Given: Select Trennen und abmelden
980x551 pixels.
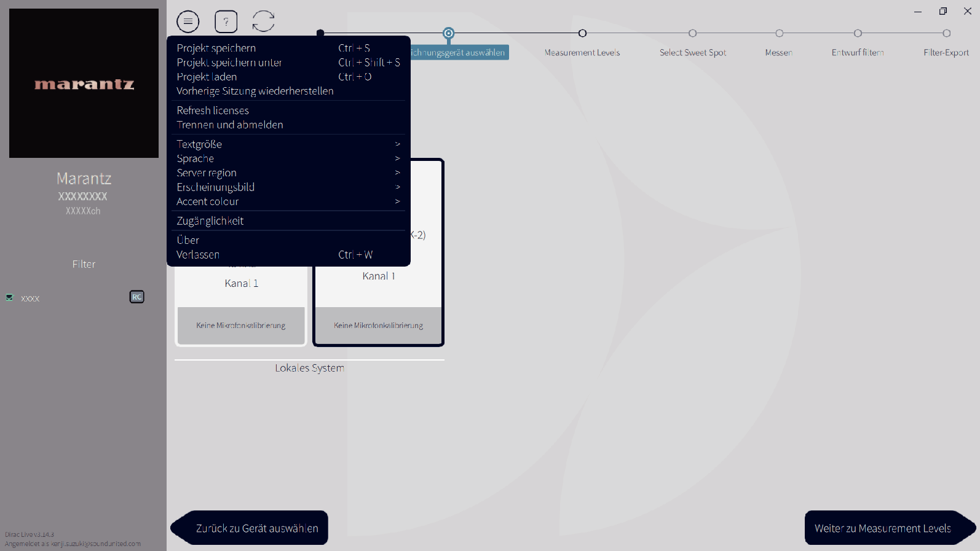Looking at the screenshot, I should click(x=288, y=125).
